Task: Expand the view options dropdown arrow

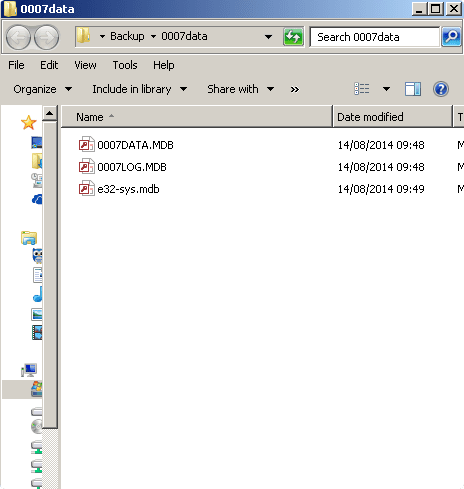Action: point(386,89)
